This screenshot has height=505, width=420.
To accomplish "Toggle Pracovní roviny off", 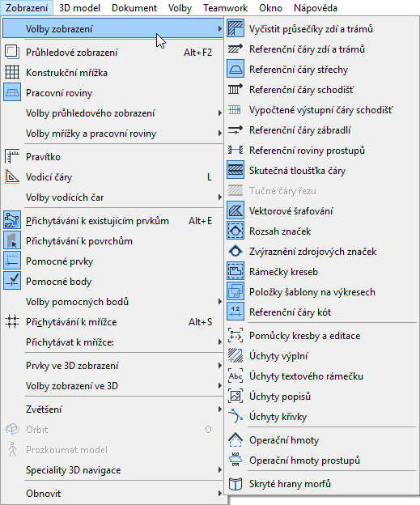I will click(x=113, y=93).
